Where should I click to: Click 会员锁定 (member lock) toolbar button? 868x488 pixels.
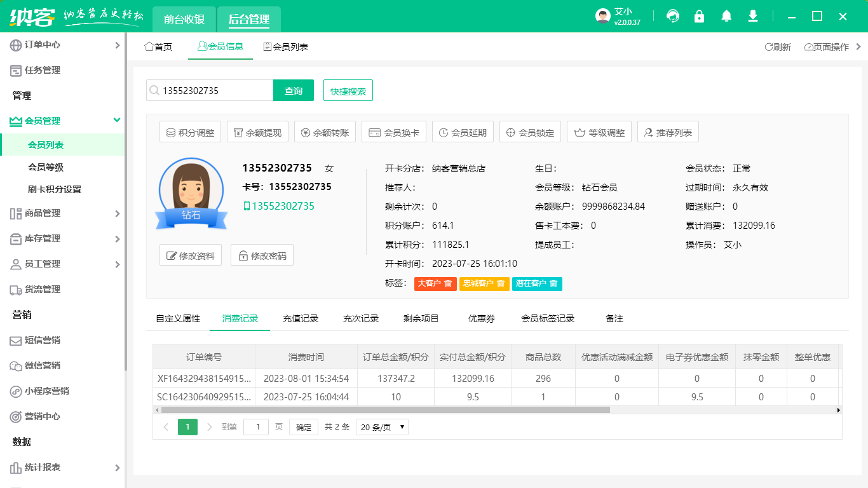(530, 132)
